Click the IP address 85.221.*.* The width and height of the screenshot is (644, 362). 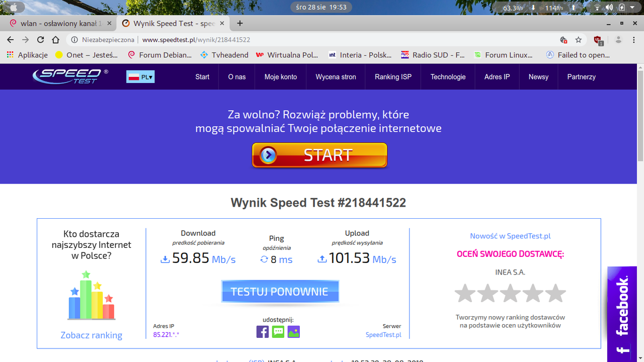(166, 334)
